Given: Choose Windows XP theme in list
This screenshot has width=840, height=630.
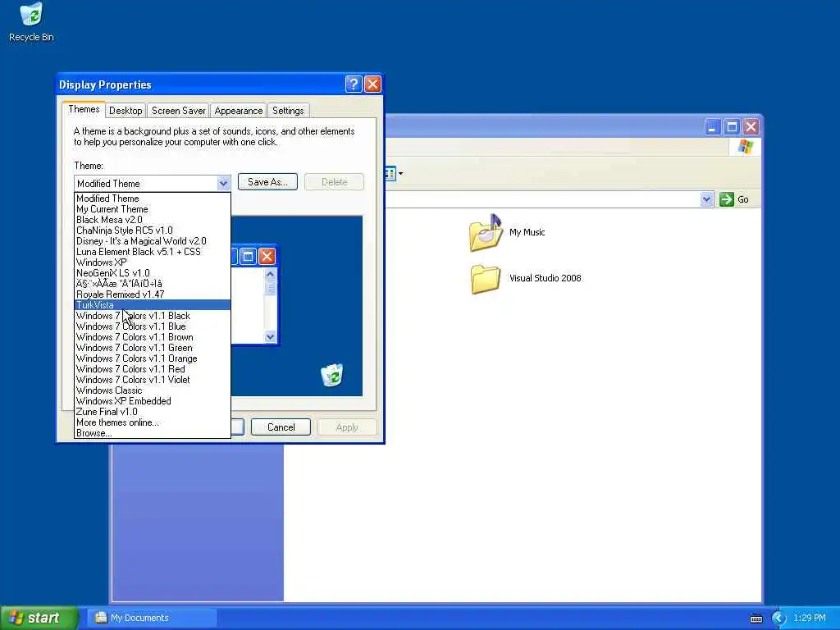Looking at the screenshot, I should click(152, 262).
